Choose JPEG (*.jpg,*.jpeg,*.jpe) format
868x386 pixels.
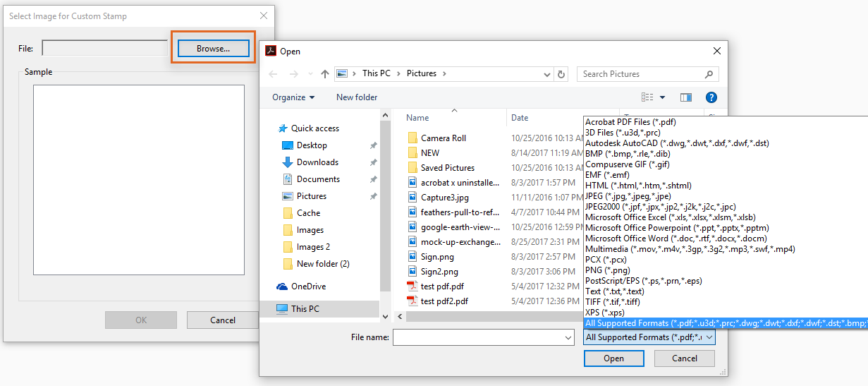(x=628, y=196)
